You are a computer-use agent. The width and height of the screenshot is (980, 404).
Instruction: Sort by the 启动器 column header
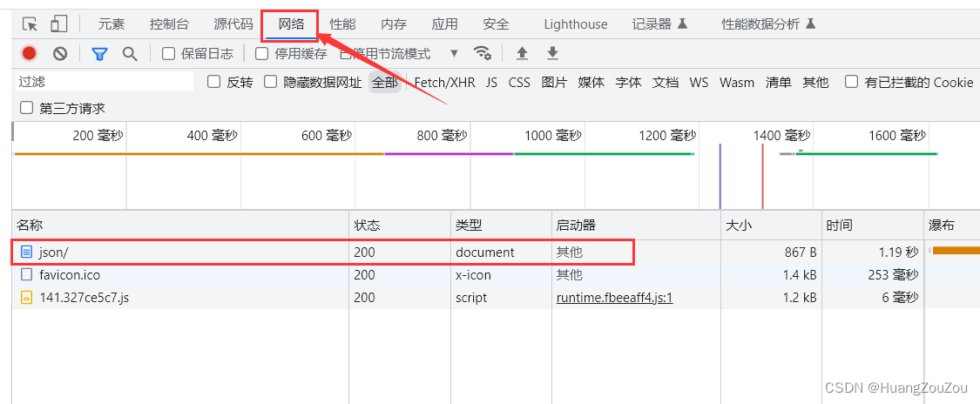coord(636,226)
